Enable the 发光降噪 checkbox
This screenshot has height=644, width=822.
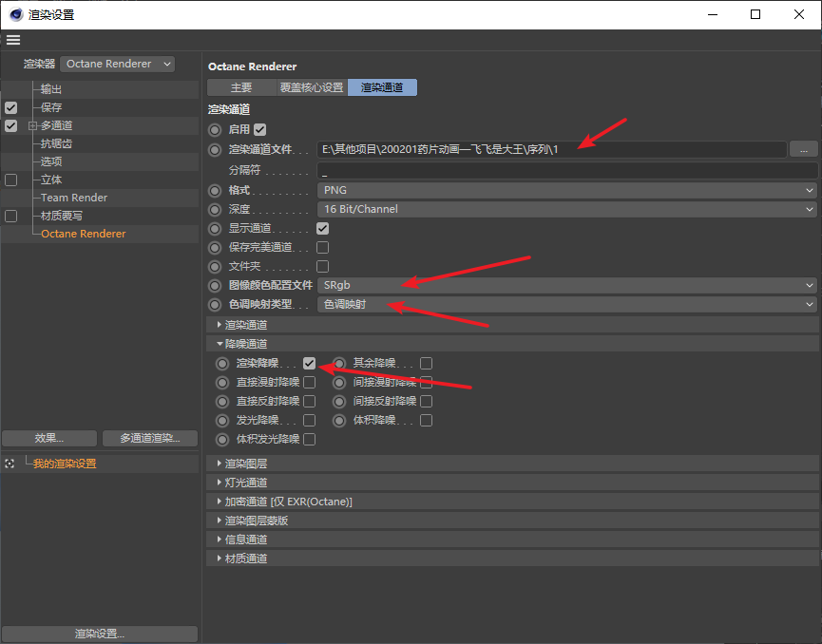click(309, 420)
